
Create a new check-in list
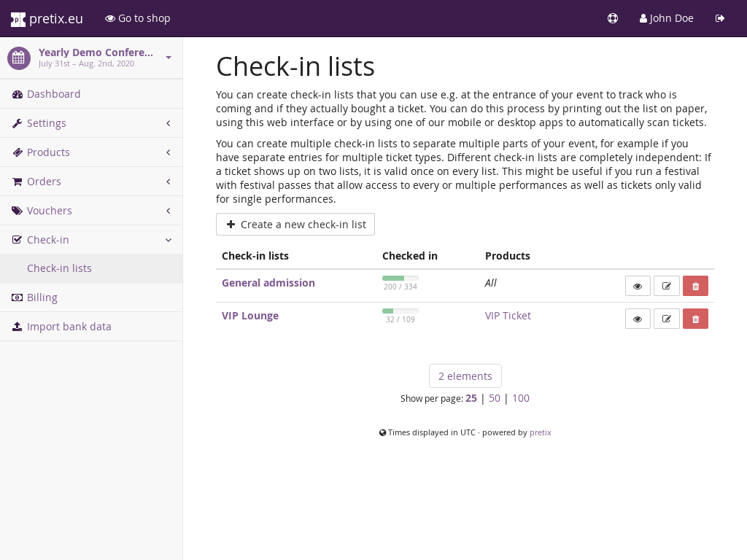click(295, 225)
